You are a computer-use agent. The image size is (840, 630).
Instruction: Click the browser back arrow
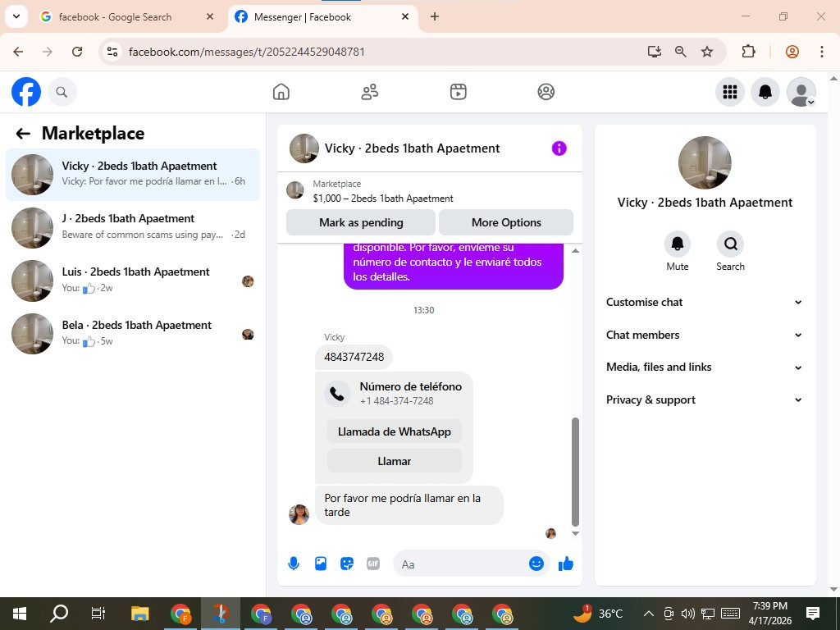coord(18,52)
